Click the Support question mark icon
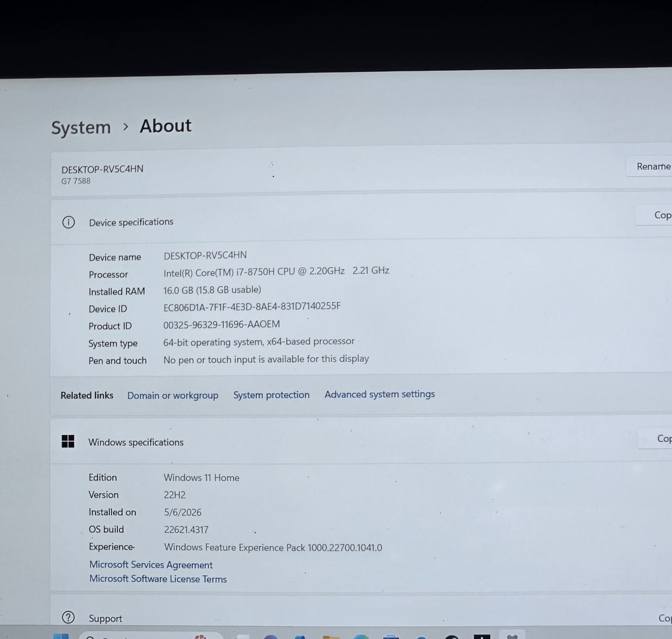The width and height of the screenshot is (672, 639). (x=68, y=617)
